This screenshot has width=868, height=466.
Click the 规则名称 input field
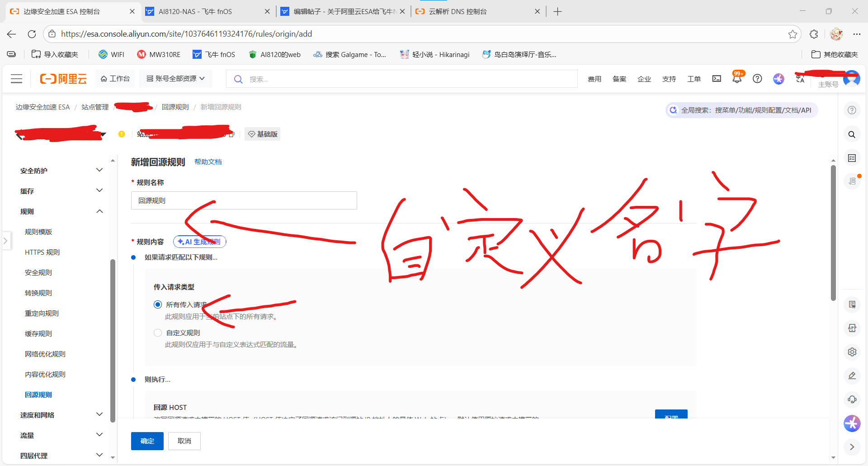point(244,200)
